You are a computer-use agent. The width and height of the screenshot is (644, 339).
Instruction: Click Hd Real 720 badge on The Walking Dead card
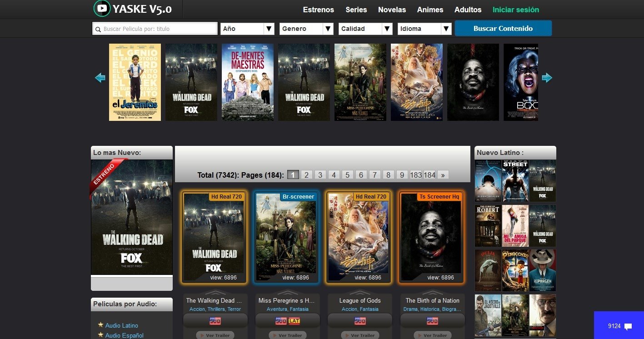(x=227, y=197)
